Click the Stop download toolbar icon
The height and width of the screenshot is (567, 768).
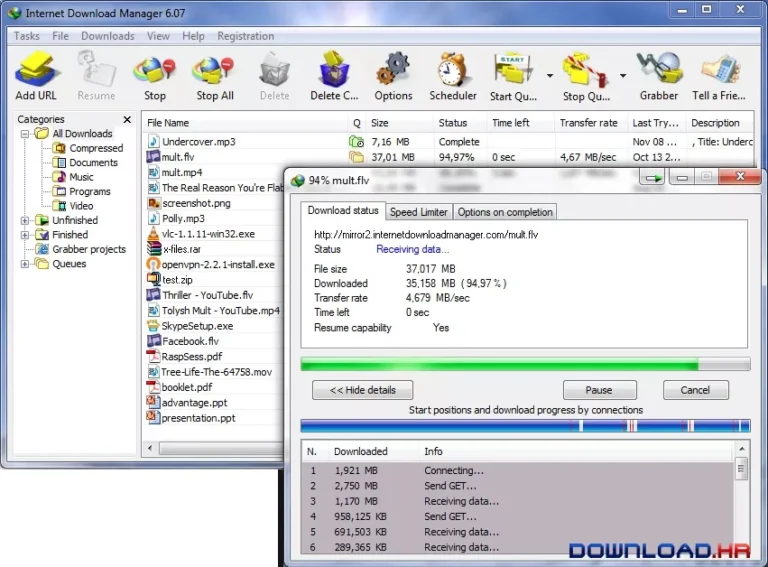click(x=154, y=71)
